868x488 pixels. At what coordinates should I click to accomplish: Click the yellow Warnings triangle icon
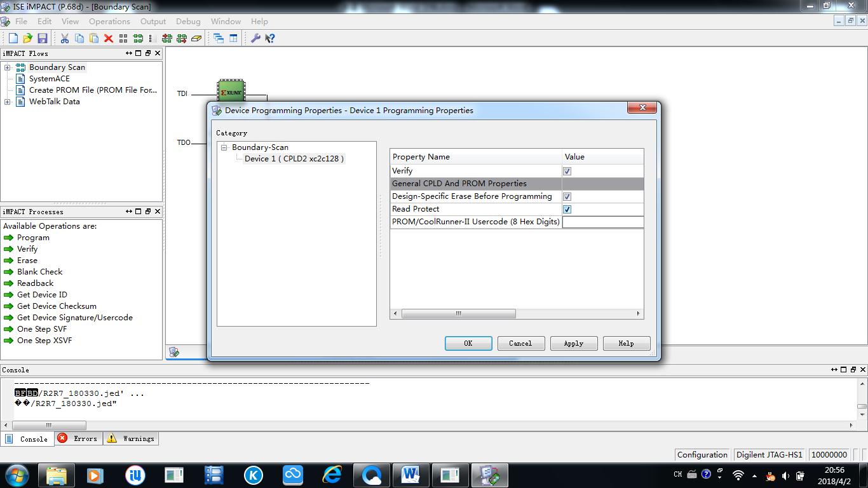[x=112, y=438]
